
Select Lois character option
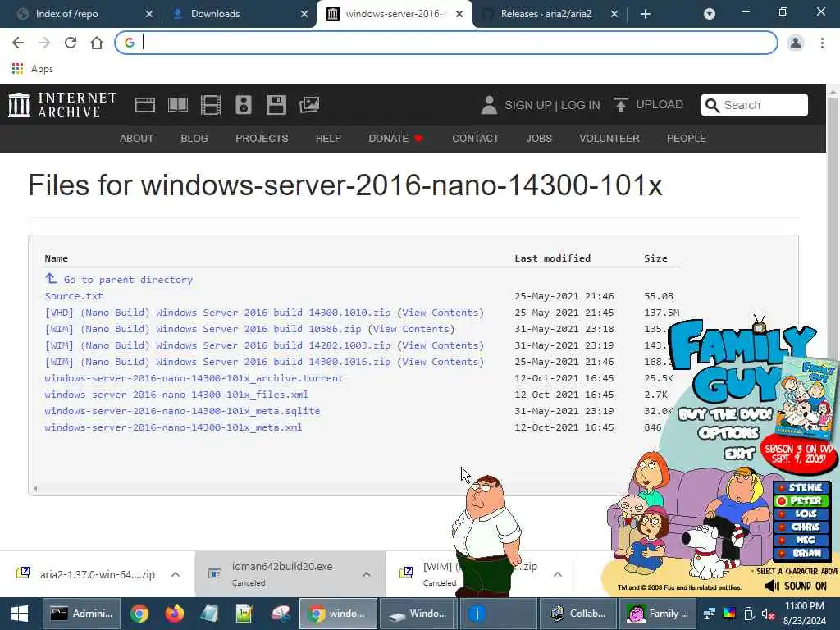pos(801,514)
